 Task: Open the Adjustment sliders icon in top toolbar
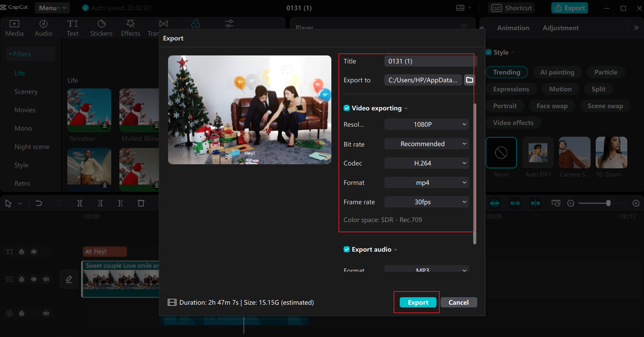point(229,24)
